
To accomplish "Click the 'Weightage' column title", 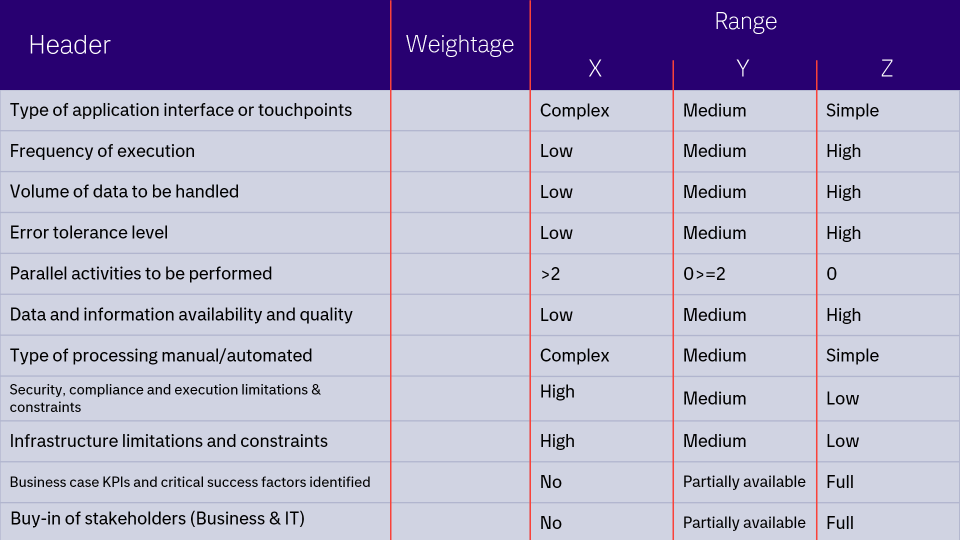I will point(460,44).
